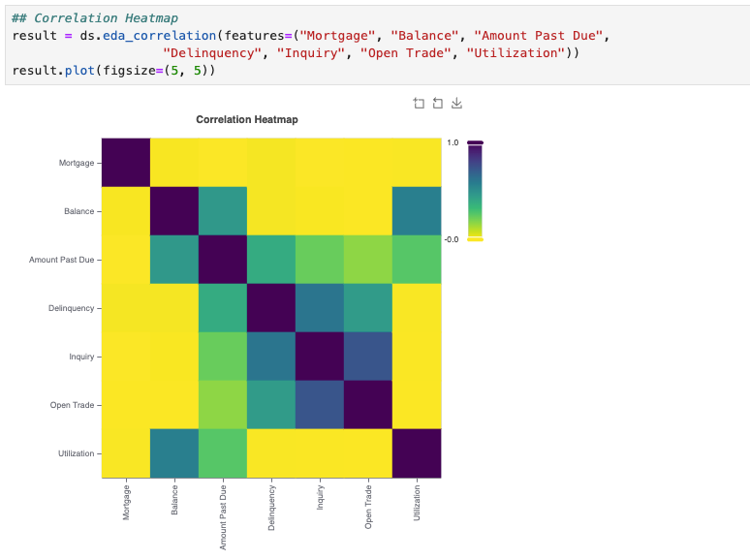Screen dimensions: 750x560
Task: Click the Open Trade y-axis label
Action: coord(73,405)
